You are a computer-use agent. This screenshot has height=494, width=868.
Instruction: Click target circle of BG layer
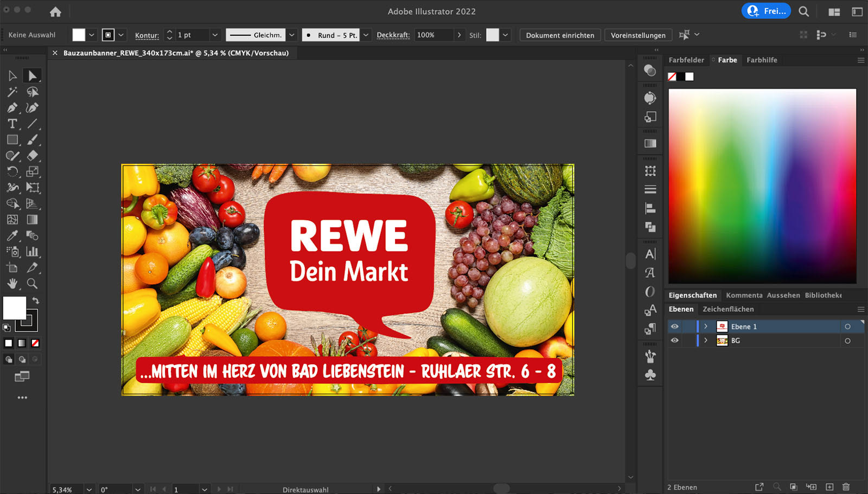[847, 341]
